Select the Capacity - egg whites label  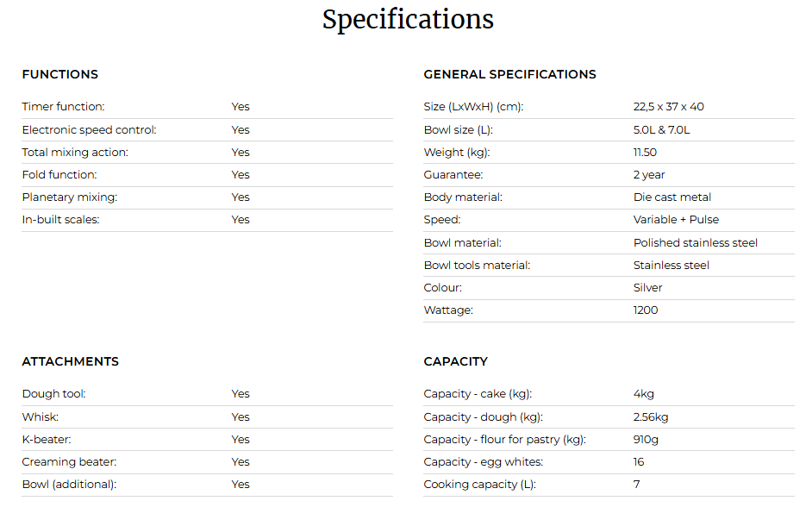484,462
